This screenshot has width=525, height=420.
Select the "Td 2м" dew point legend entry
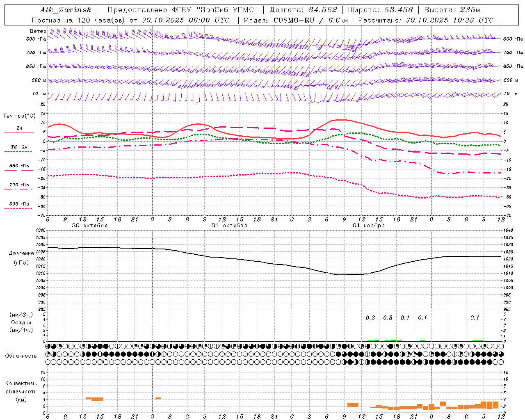pyautogui.click(x=19, y=147)
